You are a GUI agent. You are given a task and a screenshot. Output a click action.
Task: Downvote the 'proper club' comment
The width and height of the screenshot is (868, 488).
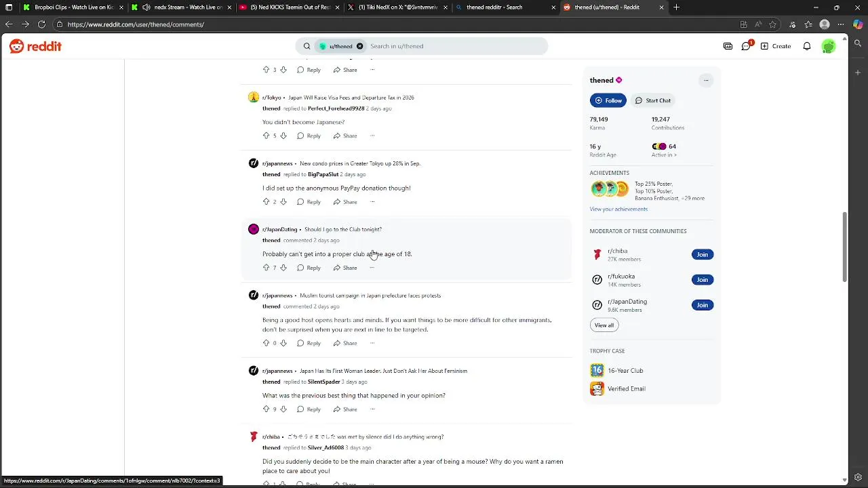coord(283,268)
